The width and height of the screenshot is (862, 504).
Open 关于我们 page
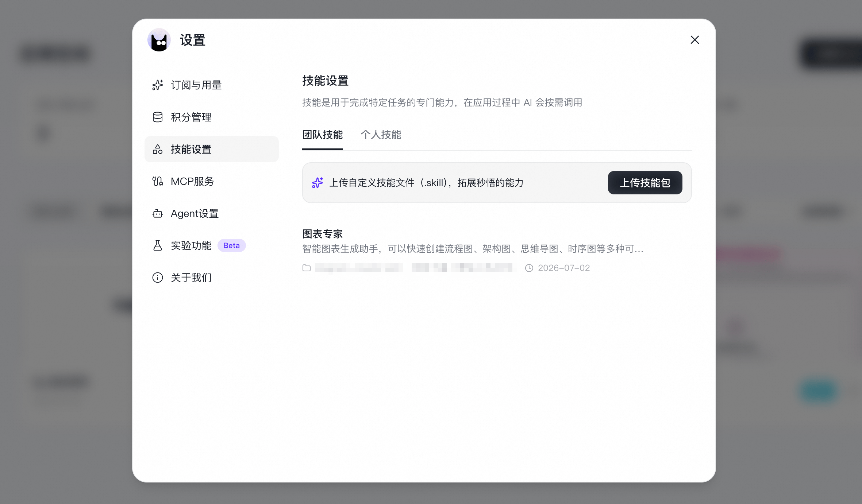212,278
